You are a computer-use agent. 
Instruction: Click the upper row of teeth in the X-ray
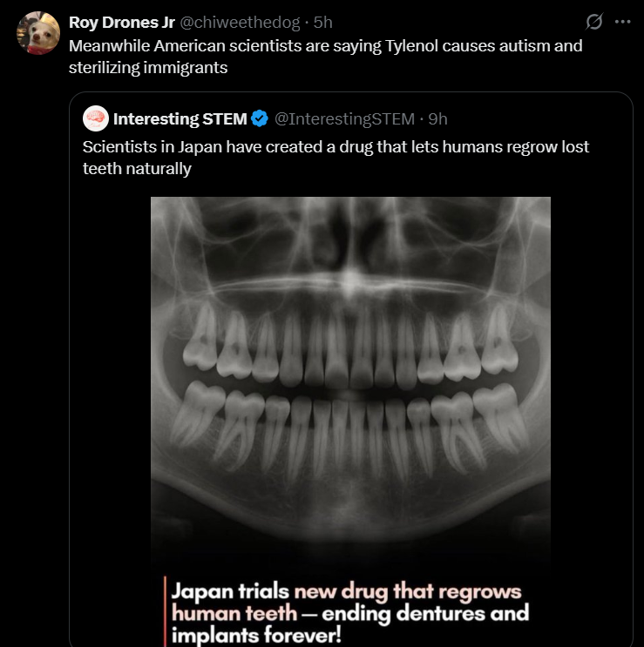[350, 345]
